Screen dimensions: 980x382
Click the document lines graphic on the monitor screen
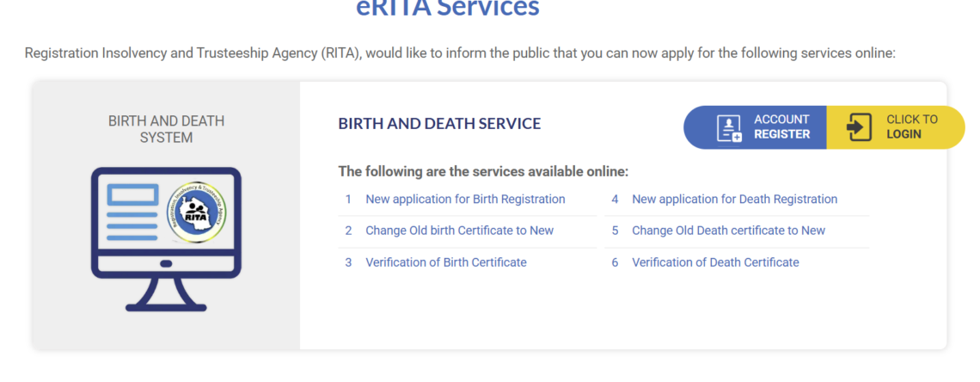(x=132, y=211)
